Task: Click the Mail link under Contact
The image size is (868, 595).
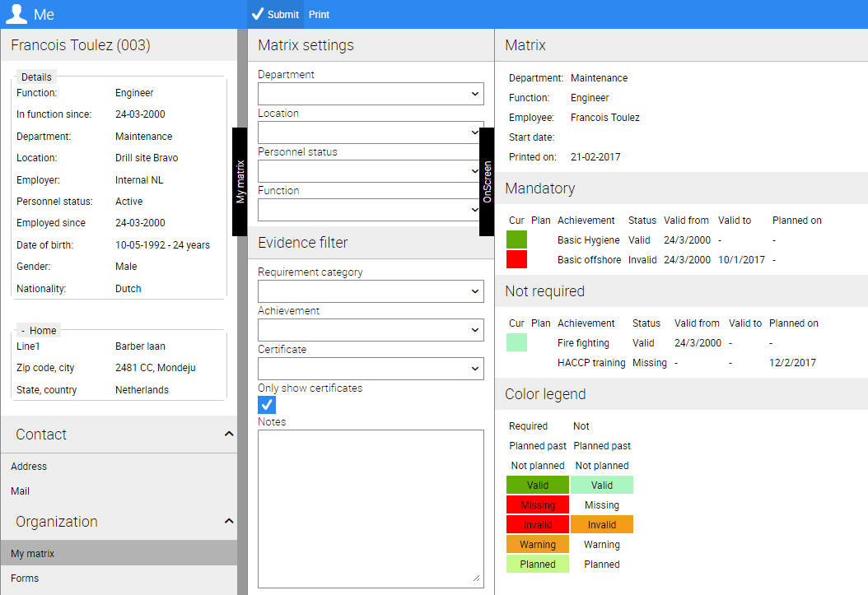Action: [x=21, y=491]
